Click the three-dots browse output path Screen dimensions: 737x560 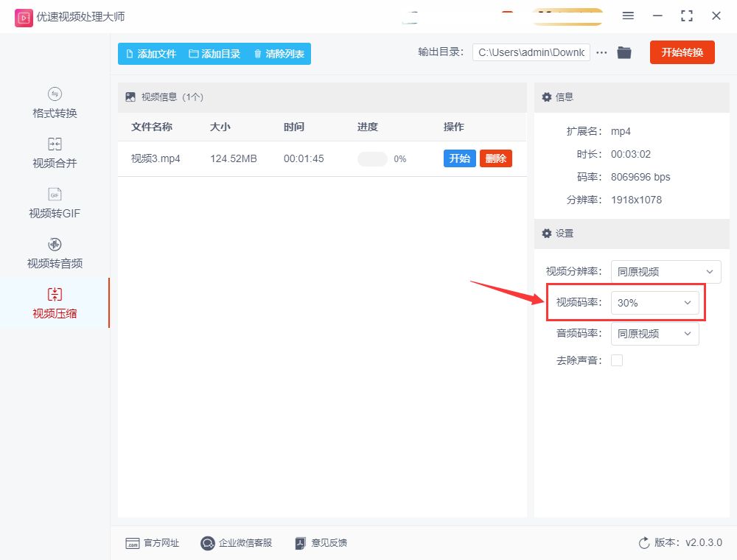pos(601,52)
